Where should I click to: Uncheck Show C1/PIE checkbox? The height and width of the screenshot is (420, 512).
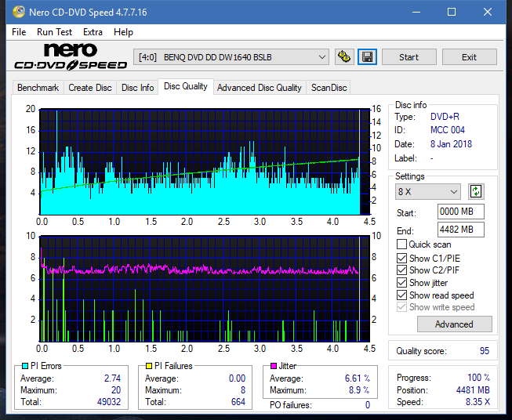(x=401, y=258)
